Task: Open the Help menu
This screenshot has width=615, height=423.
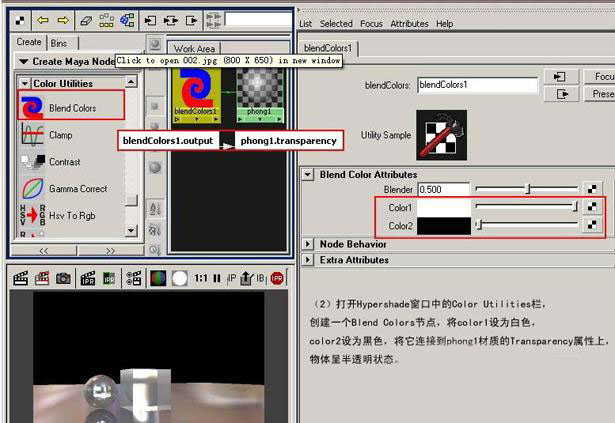Action: pyautogui.click(x=444, y=24)
